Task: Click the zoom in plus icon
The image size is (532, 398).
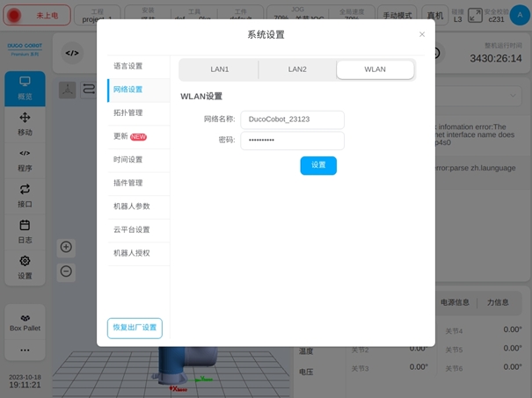Action: click(66, 247)
